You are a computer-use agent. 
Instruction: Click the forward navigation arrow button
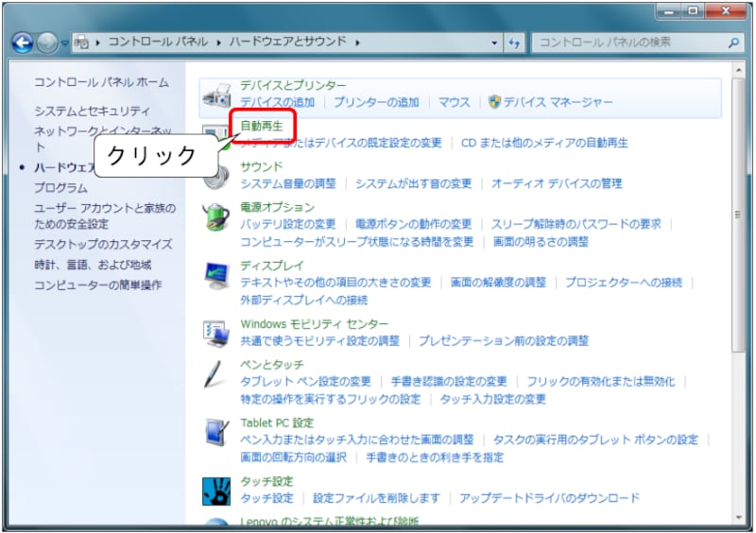[46, 43]
